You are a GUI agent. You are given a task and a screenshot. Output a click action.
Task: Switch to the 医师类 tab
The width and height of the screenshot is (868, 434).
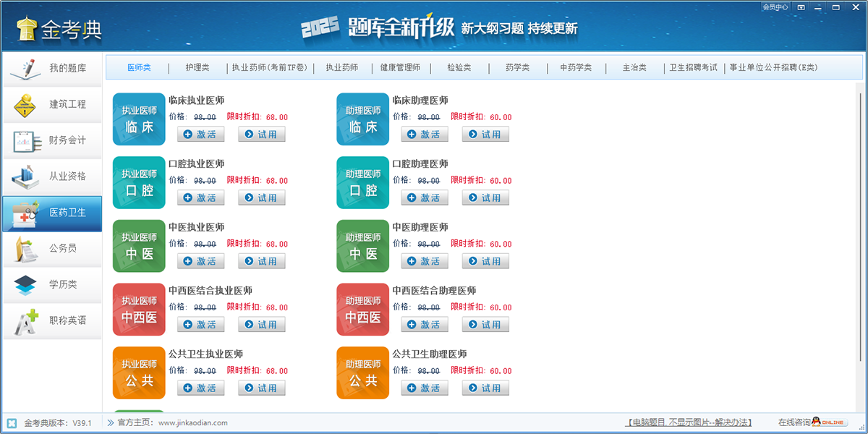coord(139,68)
